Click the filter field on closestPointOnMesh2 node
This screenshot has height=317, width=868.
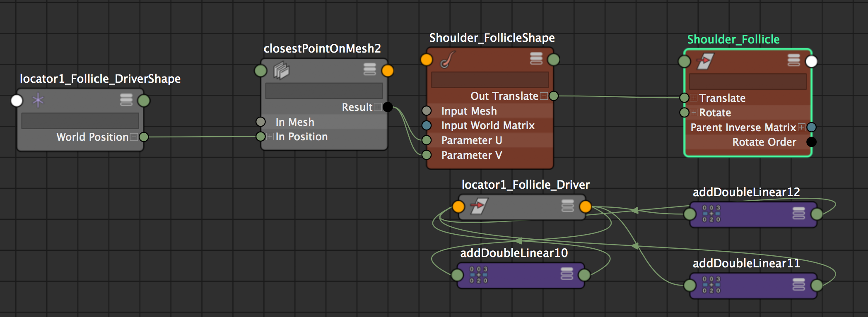324,91
